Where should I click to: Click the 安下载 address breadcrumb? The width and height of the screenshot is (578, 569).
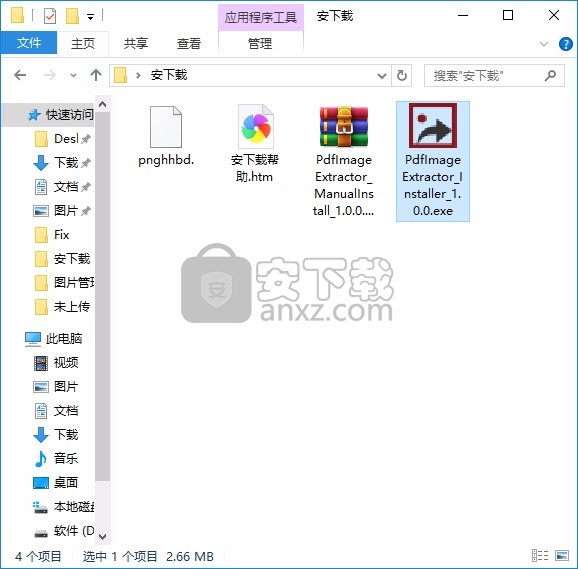169,76
